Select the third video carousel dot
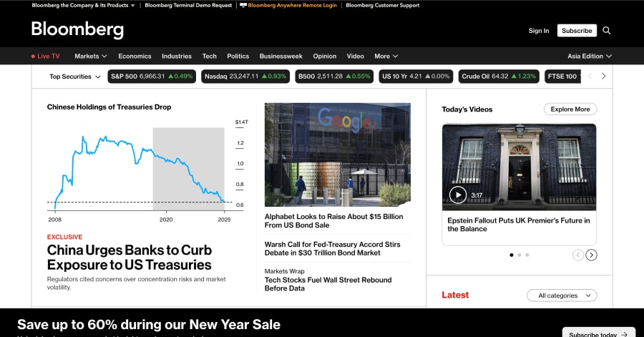 [x=527, y=255]
